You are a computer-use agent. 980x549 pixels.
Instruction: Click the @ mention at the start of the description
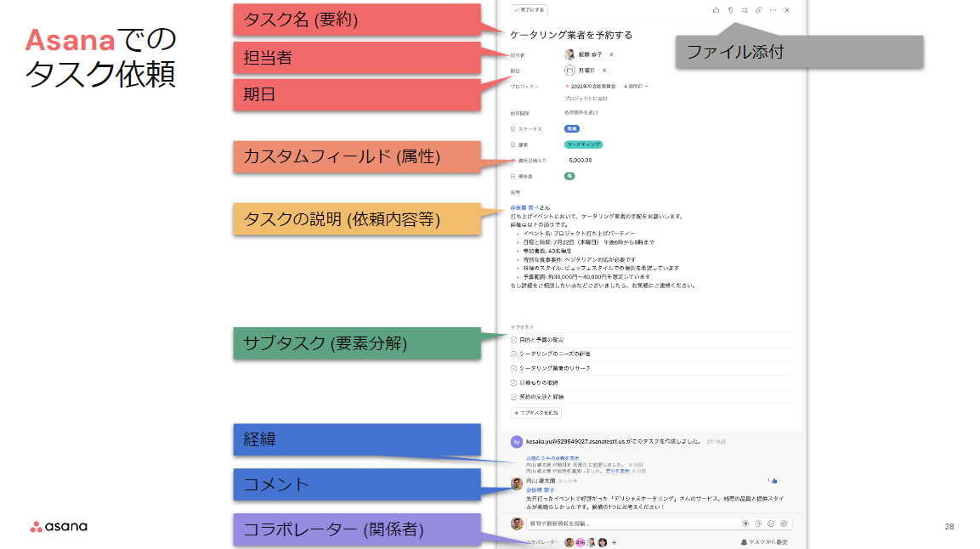pyautogui.click(x=525, y=207)
